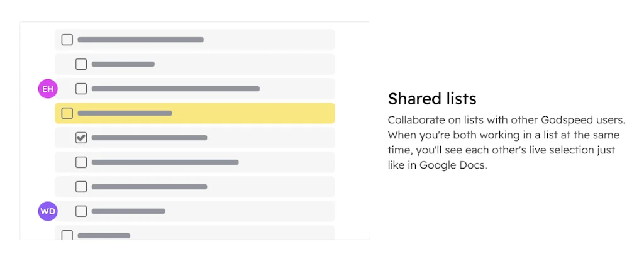Tick the second row's indented checkbox
Screen dimensions: 644x261
click(x=81, y=64)
